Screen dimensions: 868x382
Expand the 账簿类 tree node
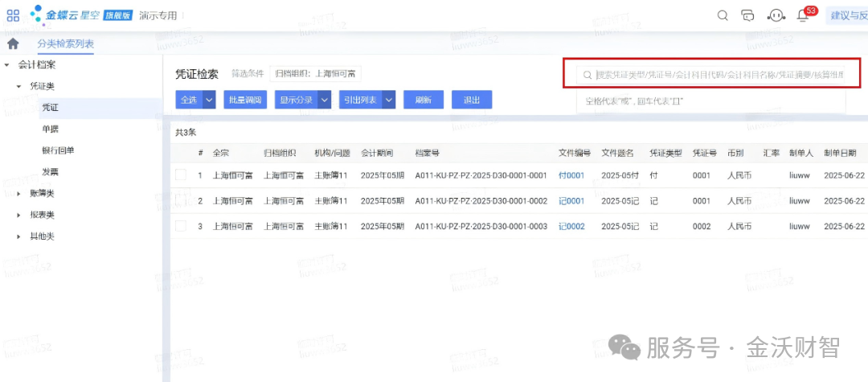pyautogui.click(x=18, y=193)
